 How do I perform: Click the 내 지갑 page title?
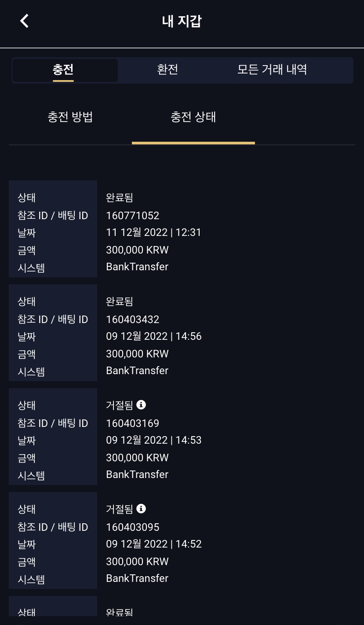click(182, 21)
